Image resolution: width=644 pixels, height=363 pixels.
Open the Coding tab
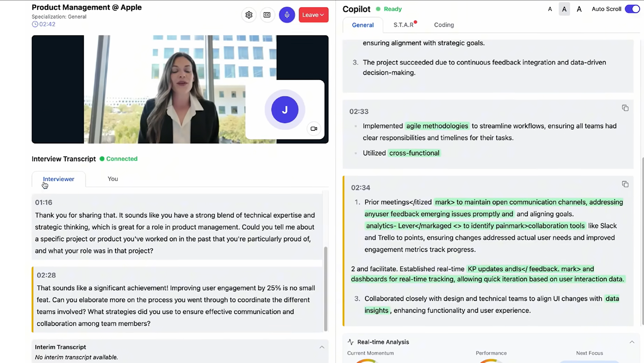coord(444,25)
